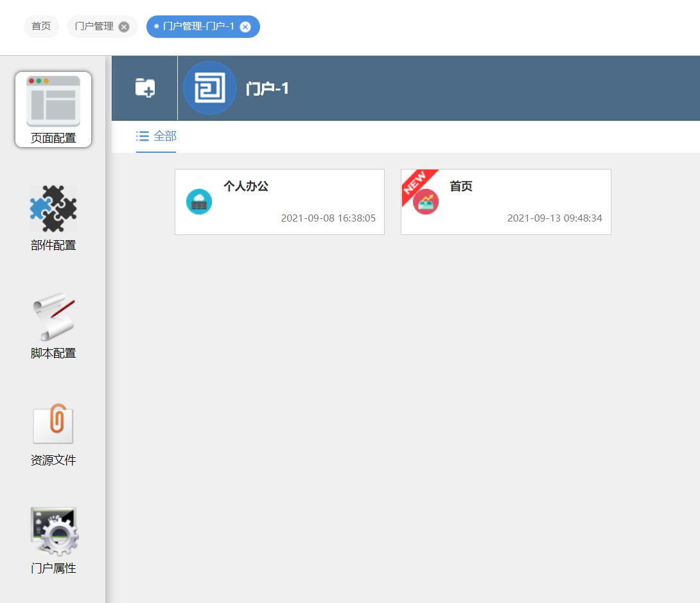700x603 pixels.
Task: Click the list icon beside 全部
Action: click(143, 136)
